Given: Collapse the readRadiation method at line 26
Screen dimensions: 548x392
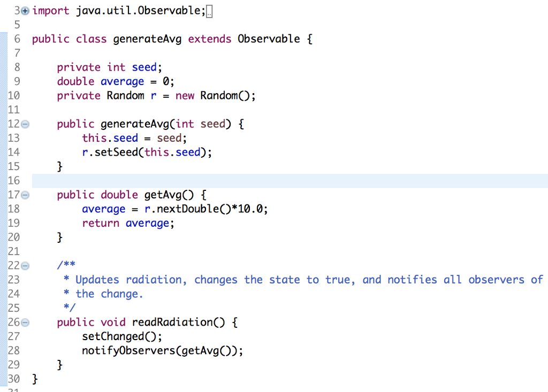Looking at the screenshot, I should tap(25, 322).
